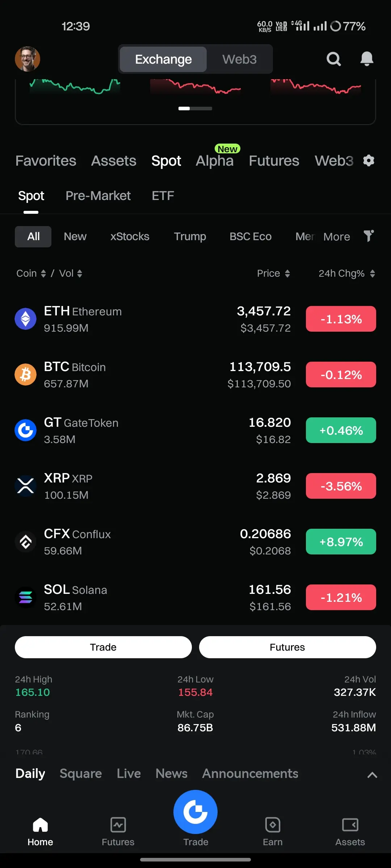Open market tab settings gear
Screen dimensions: 391x868
[369, 161]
